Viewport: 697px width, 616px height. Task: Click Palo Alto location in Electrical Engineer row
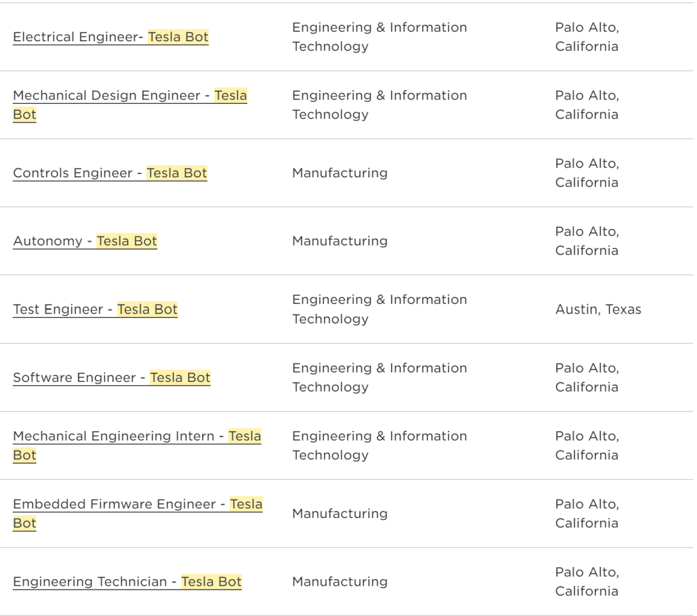coord(587,37)
